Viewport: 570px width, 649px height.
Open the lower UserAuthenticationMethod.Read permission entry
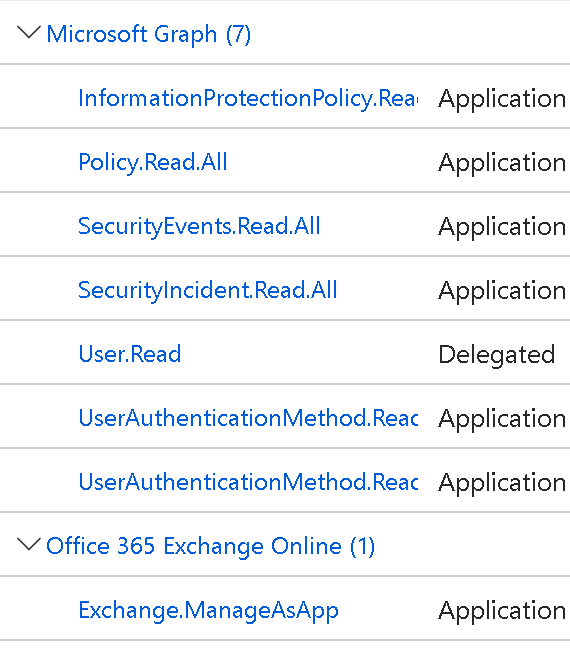(248, 482)
